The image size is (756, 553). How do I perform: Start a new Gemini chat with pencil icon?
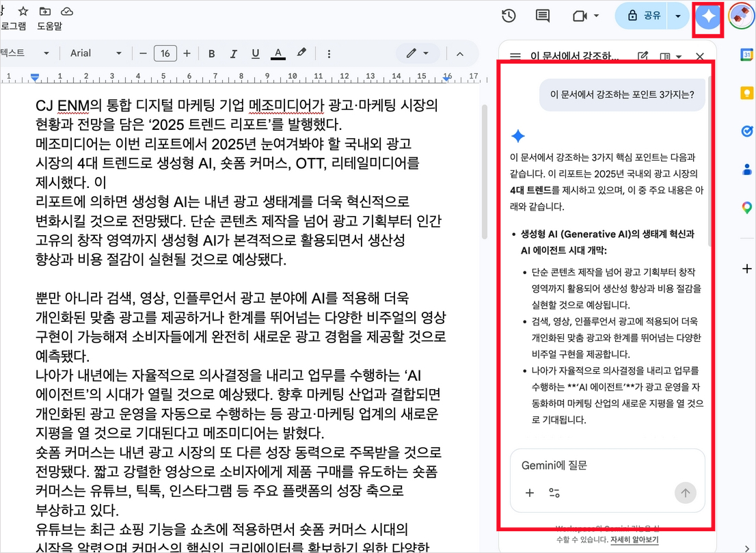pos(643,57)
